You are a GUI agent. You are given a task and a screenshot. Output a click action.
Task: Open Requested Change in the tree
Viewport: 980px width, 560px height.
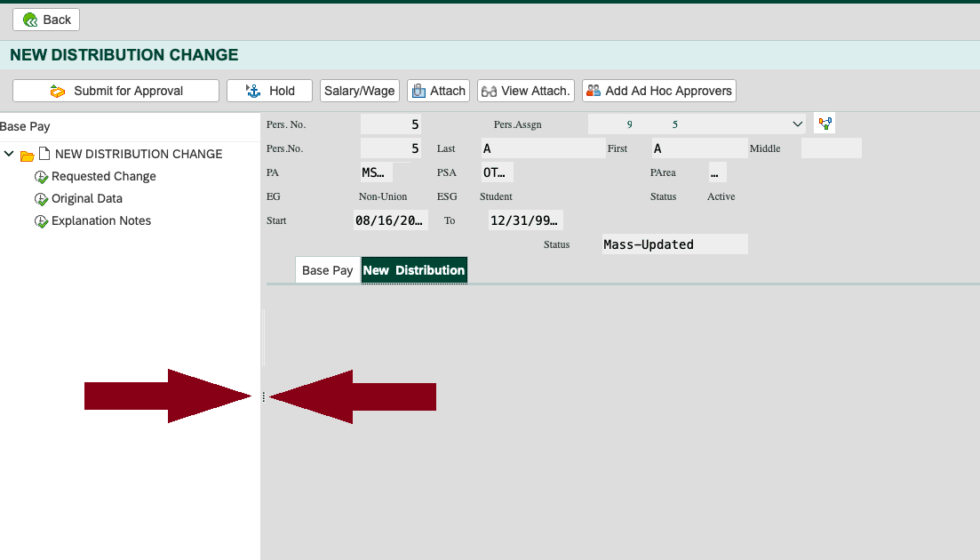click(x=103, y=176)
